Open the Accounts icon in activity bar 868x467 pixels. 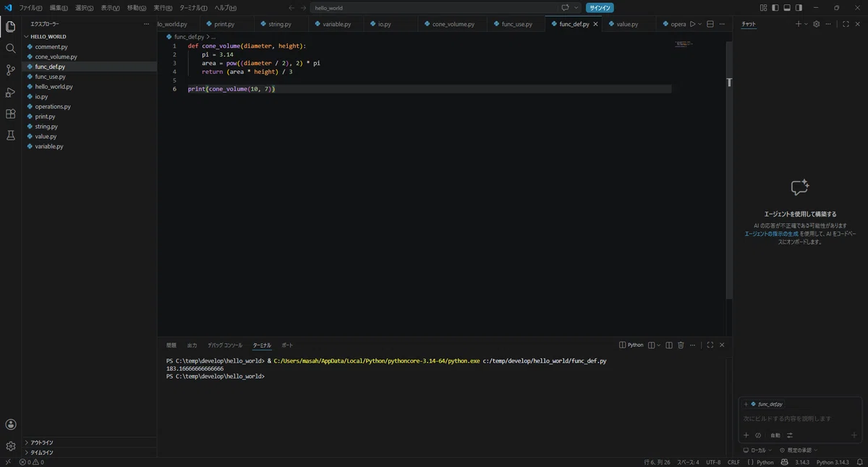[x=10, y=424]
